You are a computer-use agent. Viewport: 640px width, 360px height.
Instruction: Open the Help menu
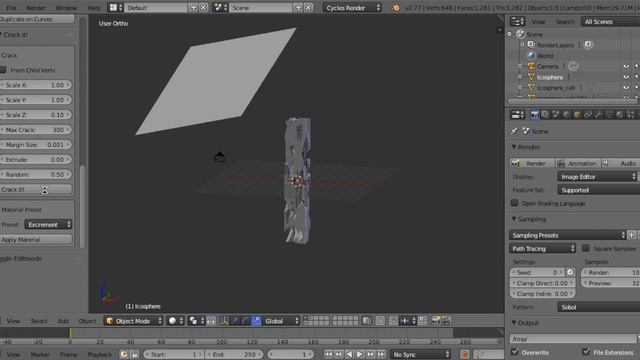[94, 8]
